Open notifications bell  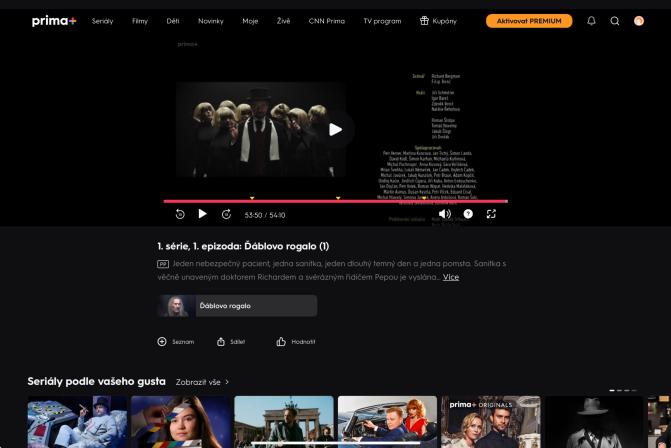pos(591,21)
